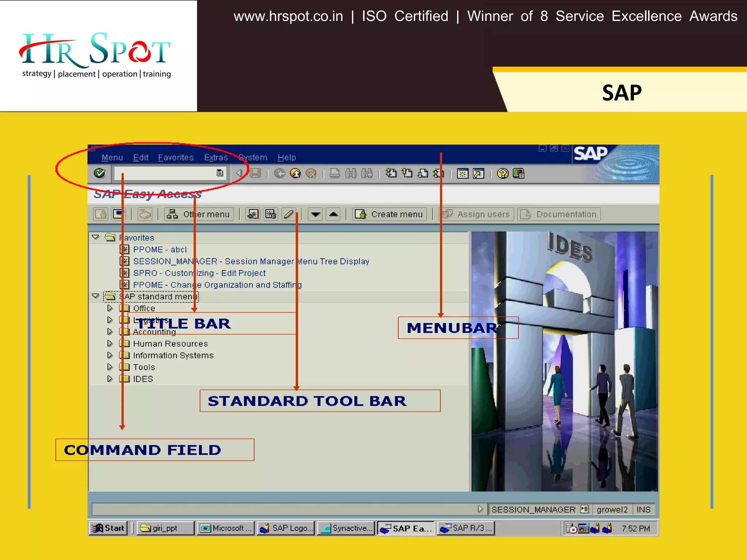Click the Documentation button
Screen dimensions: 747x560
click(x=559, y=214)
